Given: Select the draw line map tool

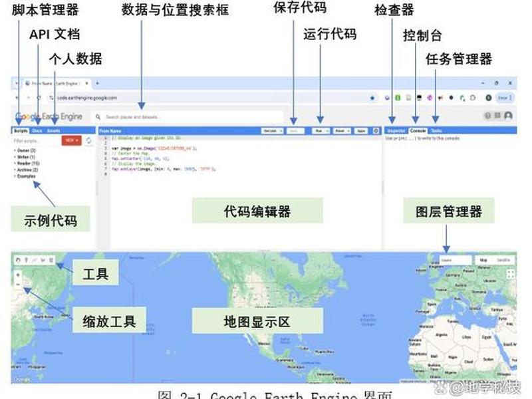Looking at the screenshot, I should pos(35,260).
